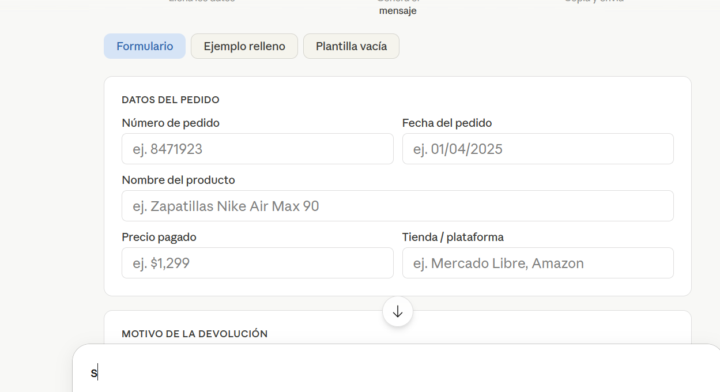Viewport: 720px width, 392px height.
Task: Switch to the Formulario tab
Action: pos(145,46)
